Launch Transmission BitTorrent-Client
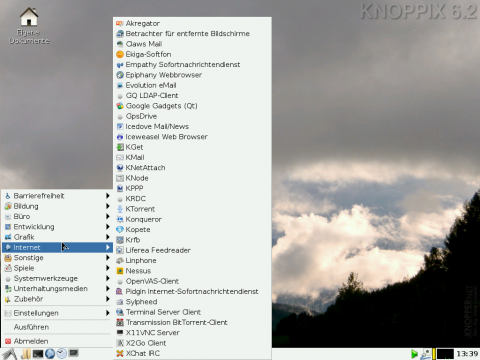Image resolution: width=480 pixels, height=360 pixels. pyautogui.click(x=192, y=323)
